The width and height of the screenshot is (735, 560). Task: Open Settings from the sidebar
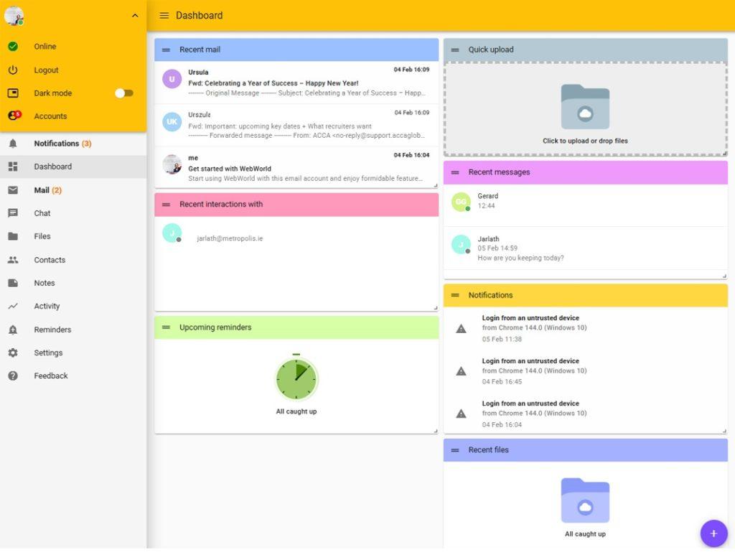(x=48, y=353)
